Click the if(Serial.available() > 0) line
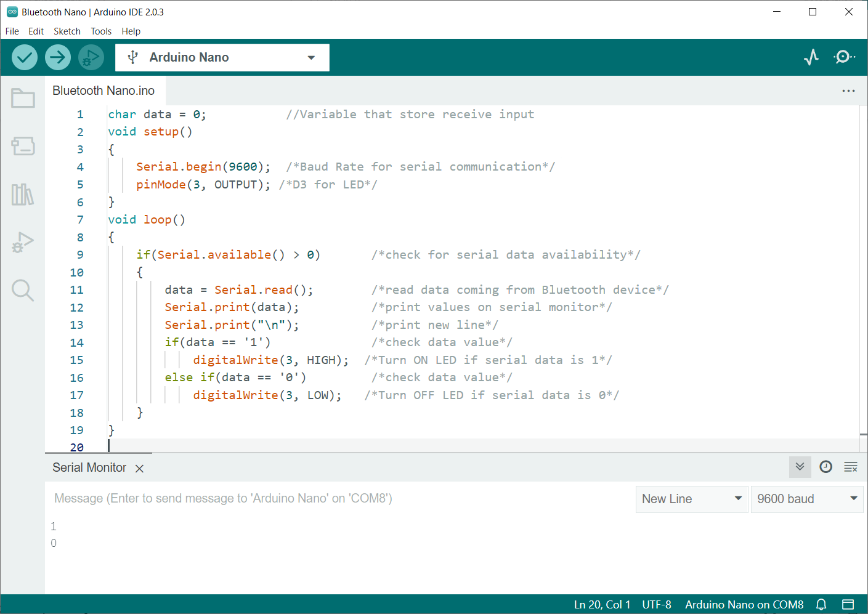Screen dimensions: 868x614 point(229,255)
